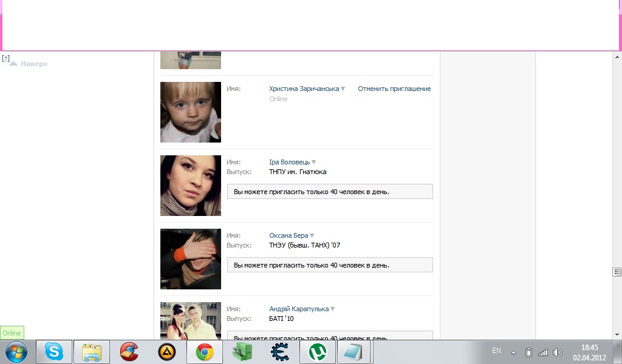
Task: Open uTorrent from the taskbar
Action: [317, 352]
